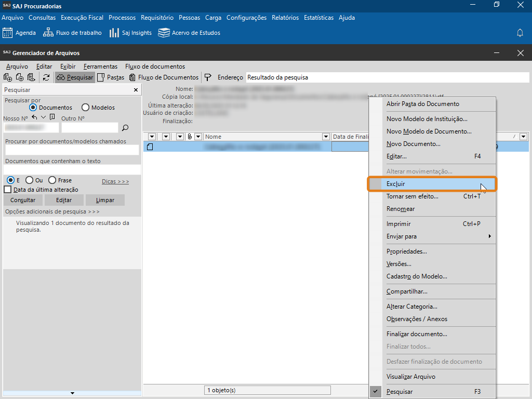Open the Agenda calendar icon

(8, 33)
